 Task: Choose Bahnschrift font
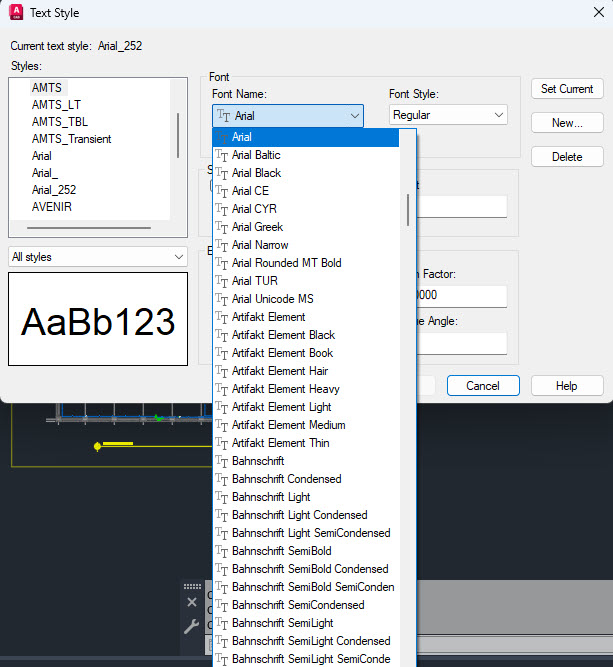(x=306, y=461)
